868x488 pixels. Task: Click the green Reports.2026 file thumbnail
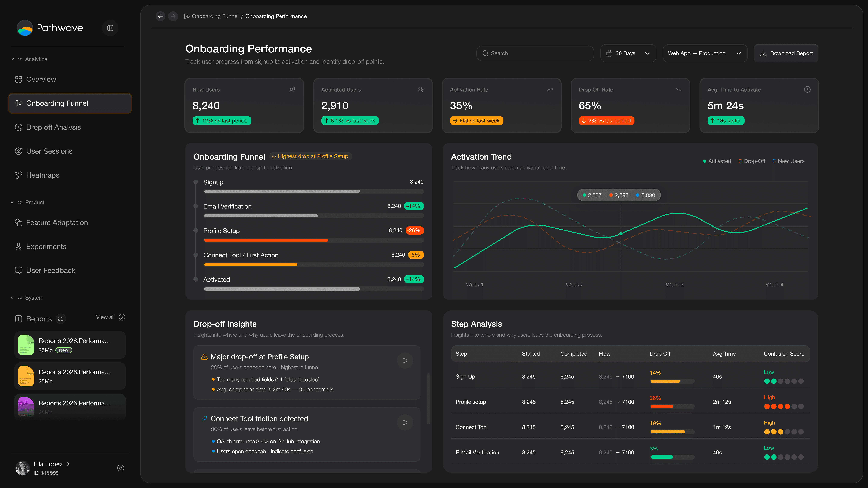tap(26, 345)
